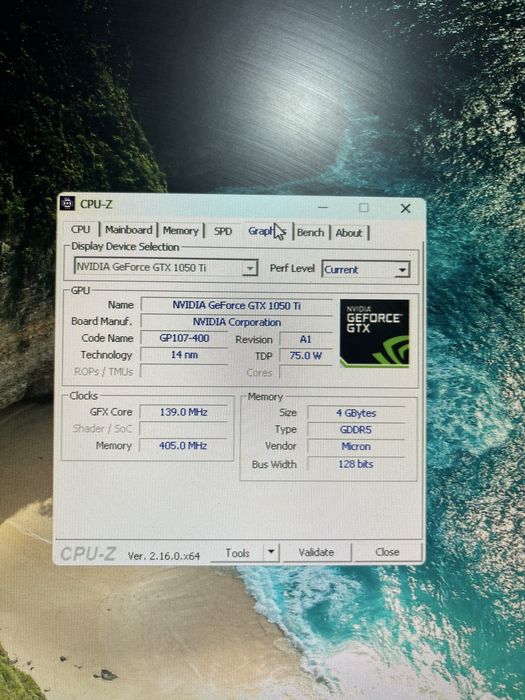The image size is (525, 700).
Task: Open the Graphics tab
Action: [x=267, y=231]
